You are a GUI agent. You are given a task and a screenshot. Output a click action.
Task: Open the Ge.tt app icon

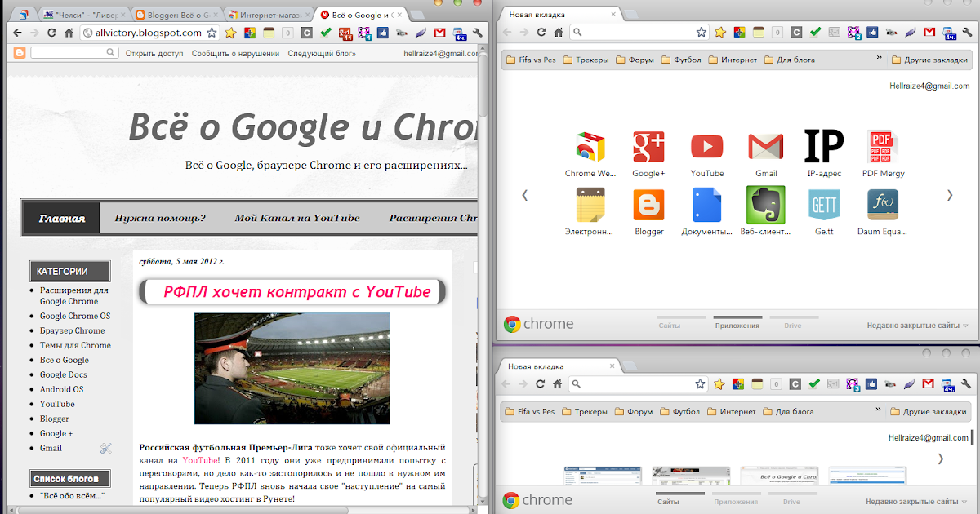(824, 205)
